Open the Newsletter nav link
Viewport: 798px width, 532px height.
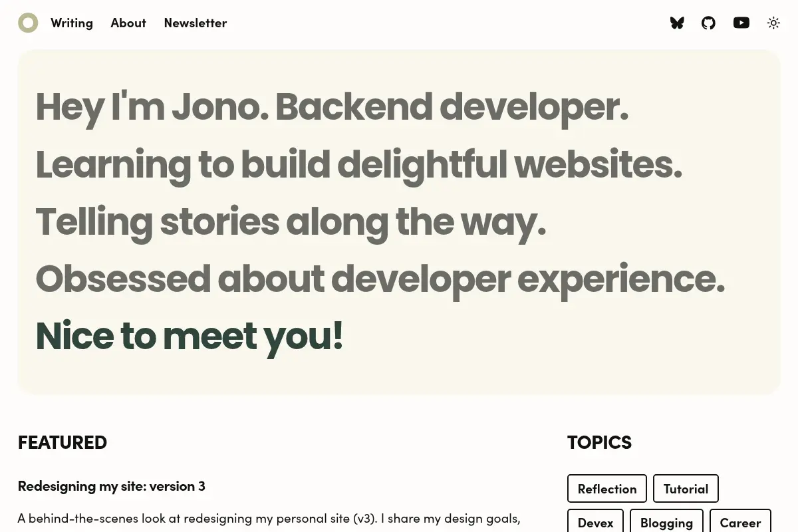tap(196, 23)
